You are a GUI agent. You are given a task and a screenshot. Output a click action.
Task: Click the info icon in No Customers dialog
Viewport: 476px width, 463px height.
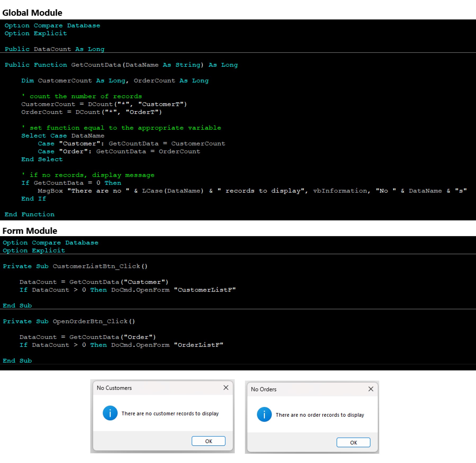(x=110, y=413)
